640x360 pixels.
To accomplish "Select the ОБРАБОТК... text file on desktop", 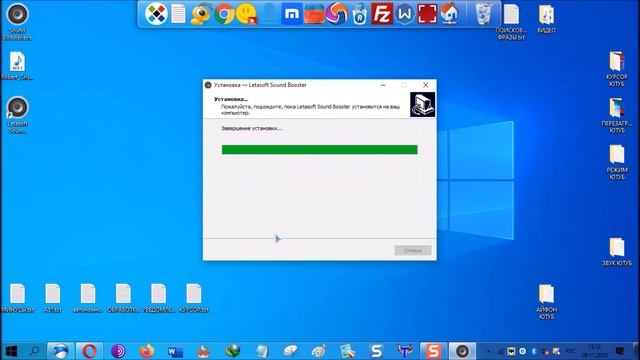I will (x=123, y=298).
